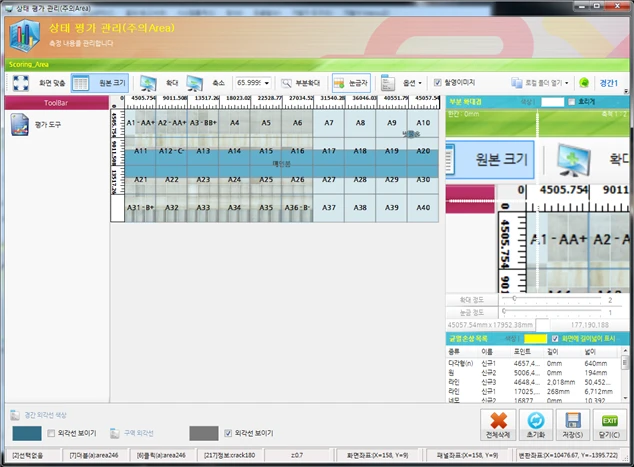The width and height of the screenshot is (634, 467).
Task: Click the 초기화 reset button
Action: pyautogui.click(x=536, y=425)
